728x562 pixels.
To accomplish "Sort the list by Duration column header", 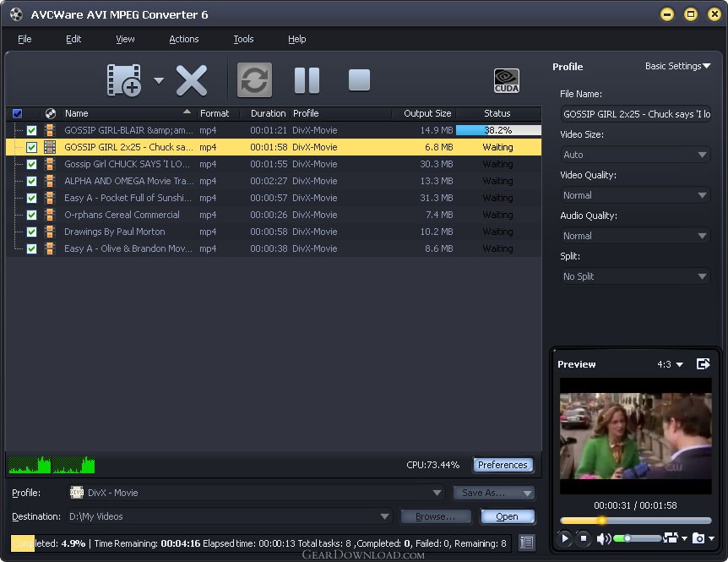I will (268, 113).
